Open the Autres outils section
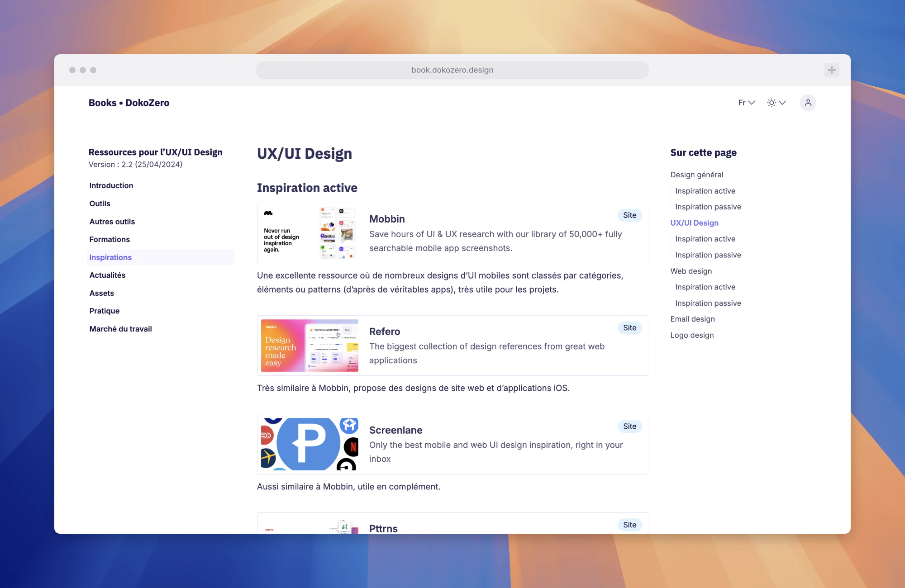 coord(112,222)
